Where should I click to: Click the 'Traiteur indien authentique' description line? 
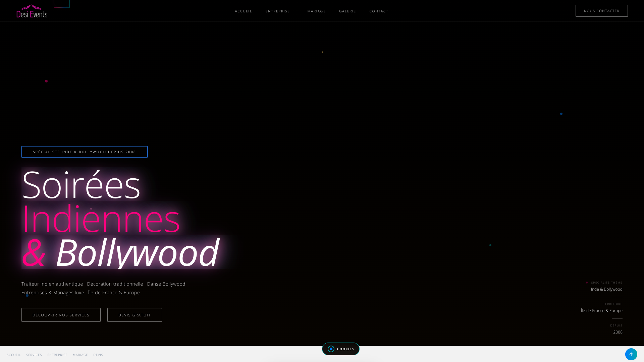[x=103, y=284]
